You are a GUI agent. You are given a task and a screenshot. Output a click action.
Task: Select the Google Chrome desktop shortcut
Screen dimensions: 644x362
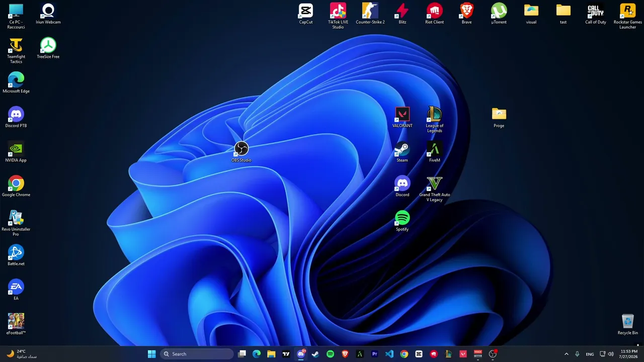(x=16, y=186)
